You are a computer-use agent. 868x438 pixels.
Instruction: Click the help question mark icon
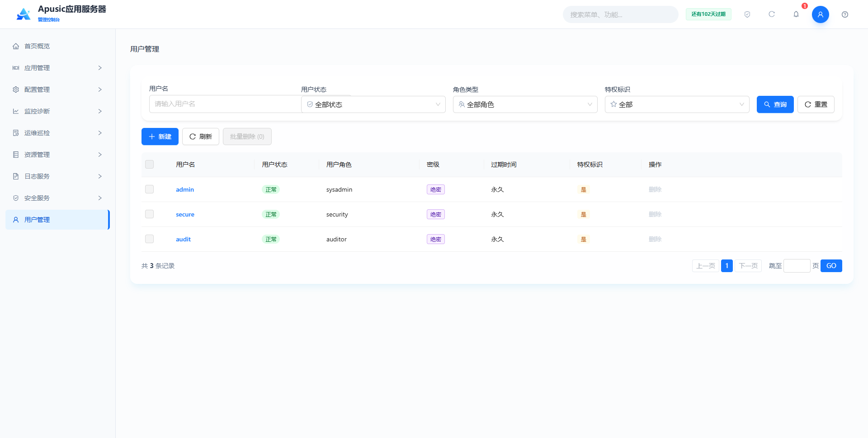click(x=845, y=14)
